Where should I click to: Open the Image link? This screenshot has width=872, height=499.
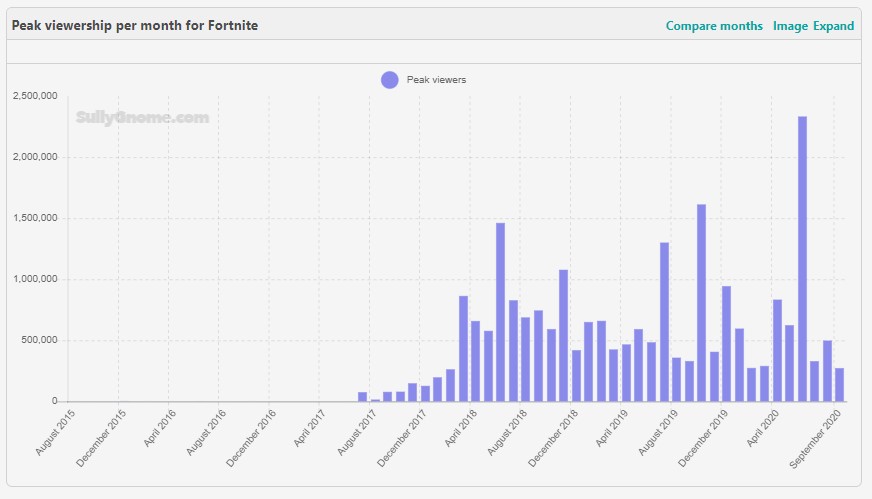[x=790, y=26]
